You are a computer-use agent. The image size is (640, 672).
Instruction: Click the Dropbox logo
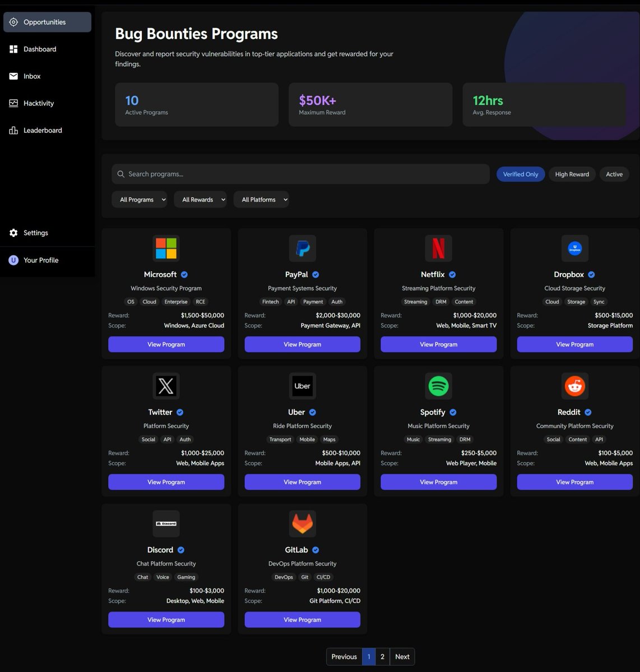[x=575, y=248]
